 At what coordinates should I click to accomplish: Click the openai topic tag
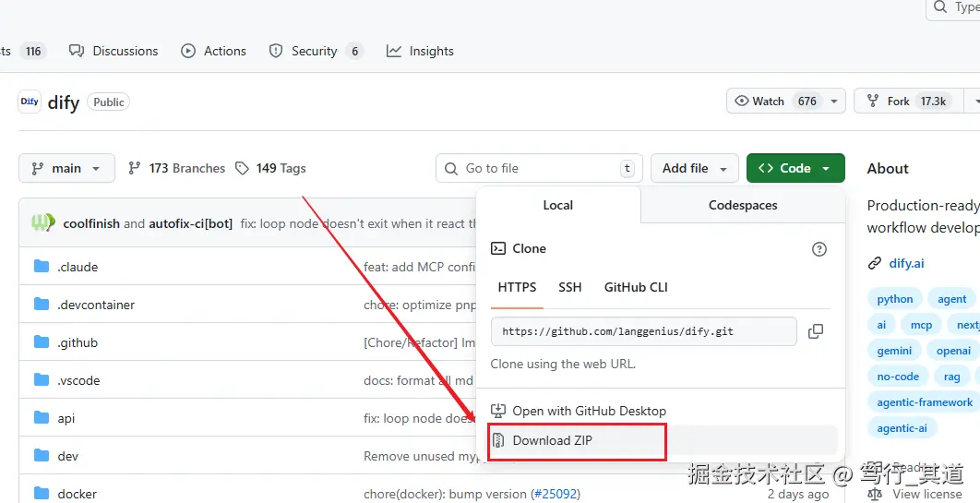click(953, 351)
